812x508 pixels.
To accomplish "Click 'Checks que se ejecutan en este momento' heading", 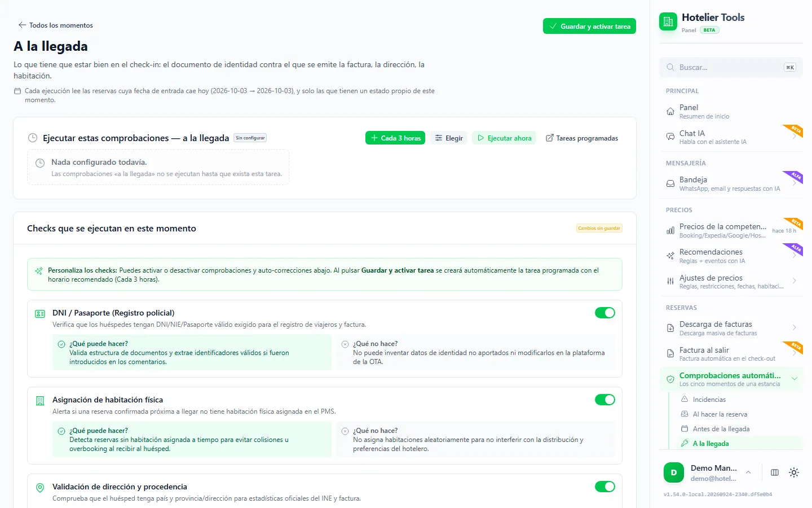I will (112, 228).
